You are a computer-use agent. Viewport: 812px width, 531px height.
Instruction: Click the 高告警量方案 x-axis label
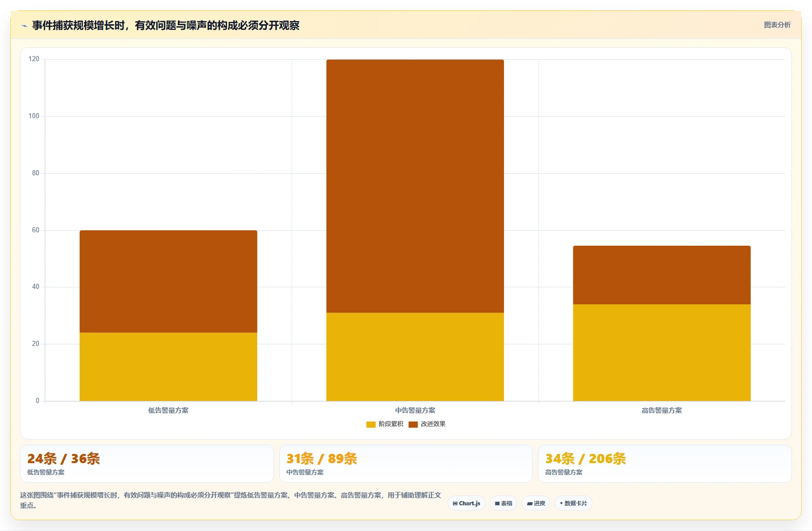tap(662, 410)
